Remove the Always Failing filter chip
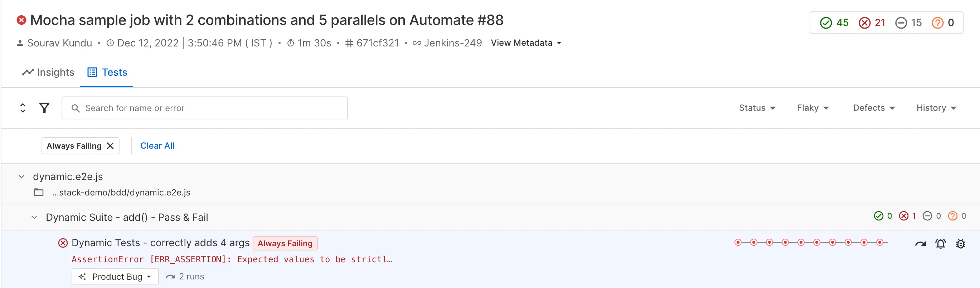This screenshot has height=288, width=980. coord(110,146)
